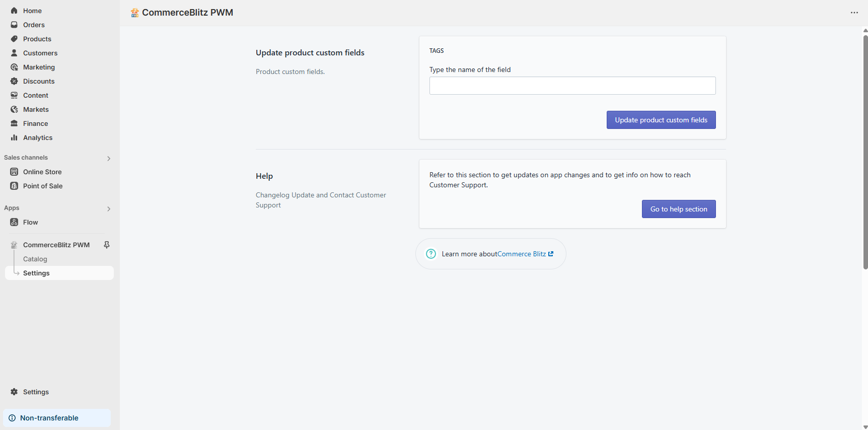Click the Online Store icon
The width and height of the screenshot is (868, 430).
point(14,172)
